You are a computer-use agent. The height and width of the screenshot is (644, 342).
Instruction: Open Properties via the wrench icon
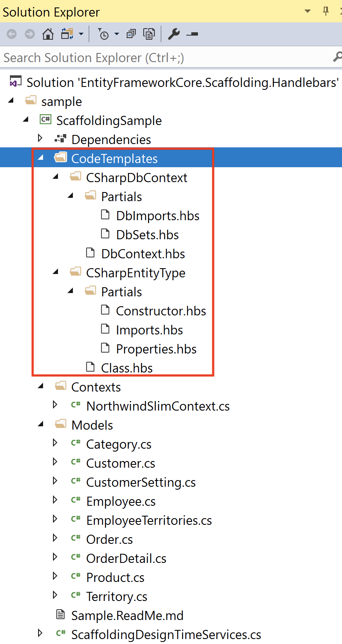point(173,34)
